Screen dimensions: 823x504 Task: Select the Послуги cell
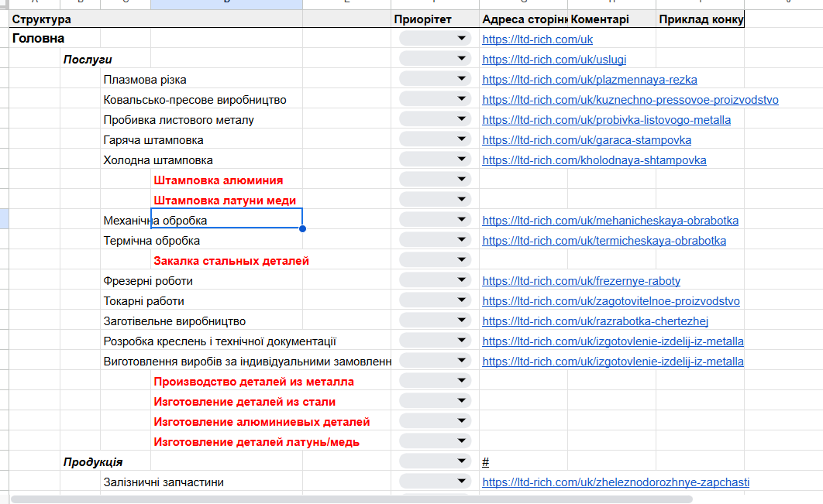point(88,60)
